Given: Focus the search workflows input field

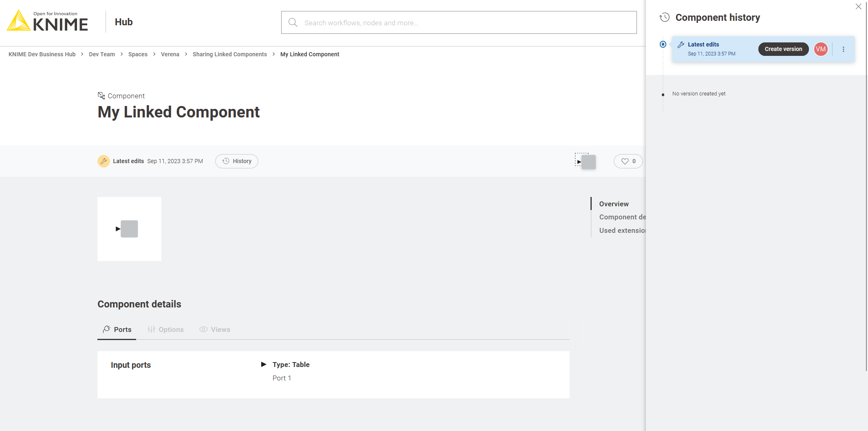Looking at the screenshot, I should (x=459, y=22).
